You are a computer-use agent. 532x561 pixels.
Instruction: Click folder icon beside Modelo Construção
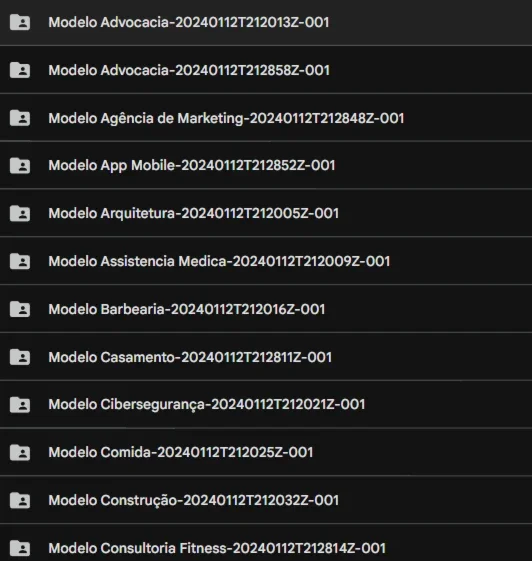pyautogui.click(x=20, y=500)
